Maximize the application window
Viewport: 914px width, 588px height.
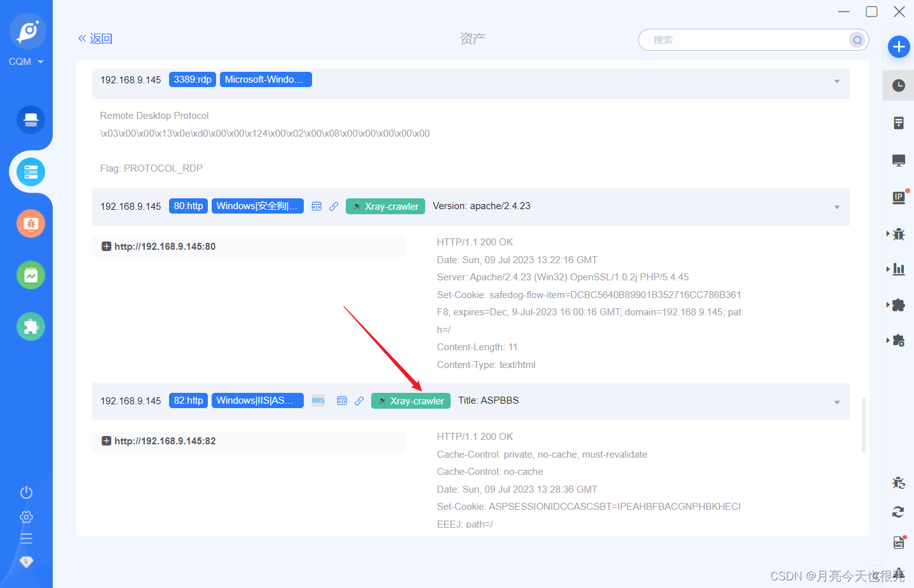coord(871,11)
